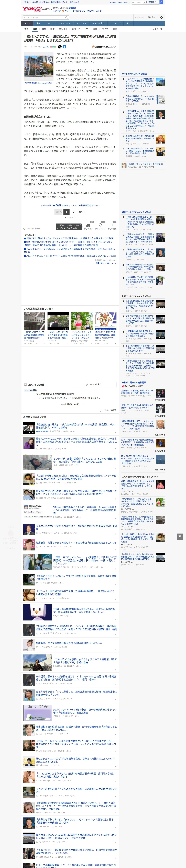This screenshot has width=186, height=868.
Task: Click the 前へ pagination button
Action: pyautogui.click(x=58, y=212)
